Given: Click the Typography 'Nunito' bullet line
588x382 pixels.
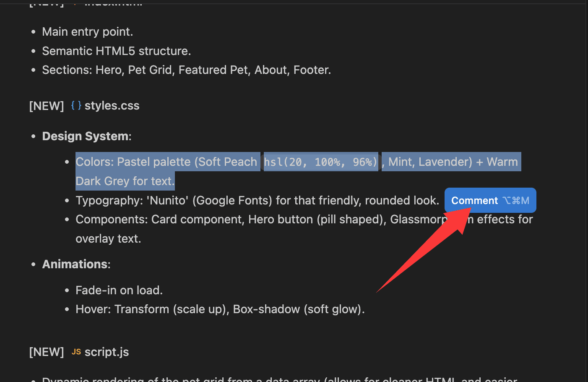Looking at the screenshot, I should (x=257, y=201).
